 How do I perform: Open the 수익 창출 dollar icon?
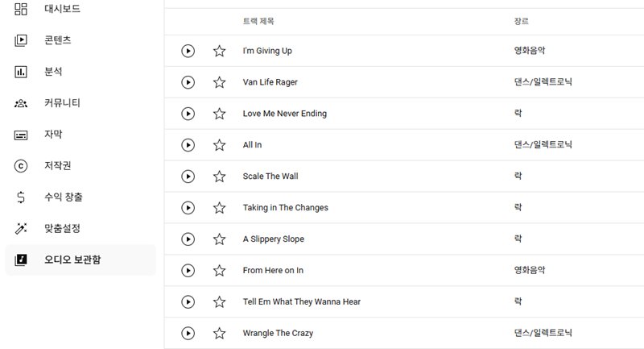tap(21, 197)
